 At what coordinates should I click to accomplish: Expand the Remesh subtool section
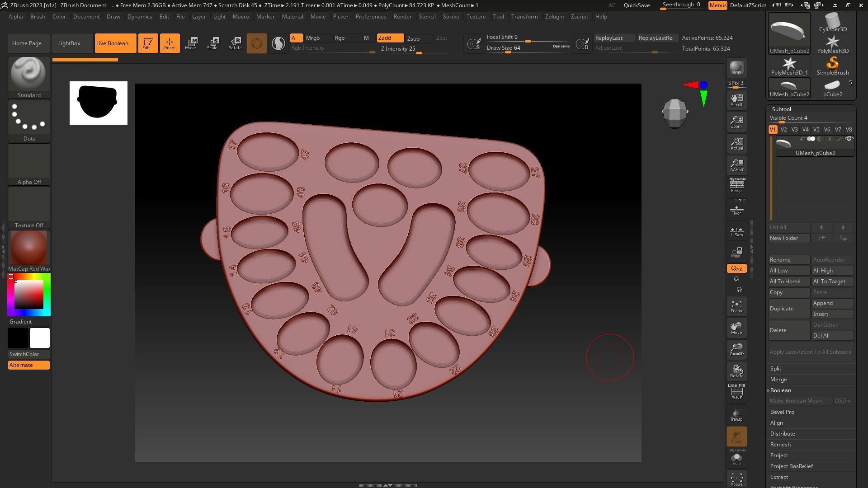[780, 445]
